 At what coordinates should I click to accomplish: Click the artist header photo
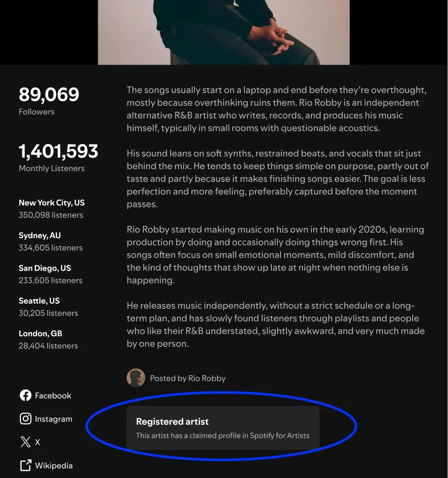pos(224,32)
